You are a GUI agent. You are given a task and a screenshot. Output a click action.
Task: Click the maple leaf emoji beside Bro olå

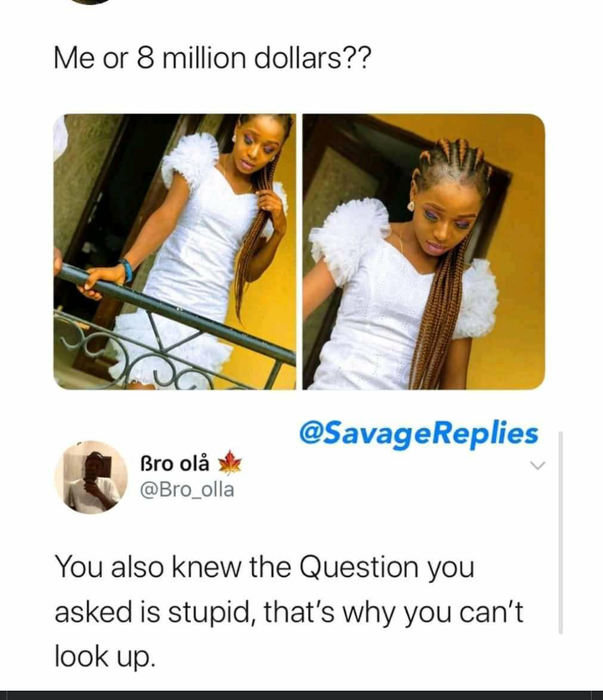[229, 462]
